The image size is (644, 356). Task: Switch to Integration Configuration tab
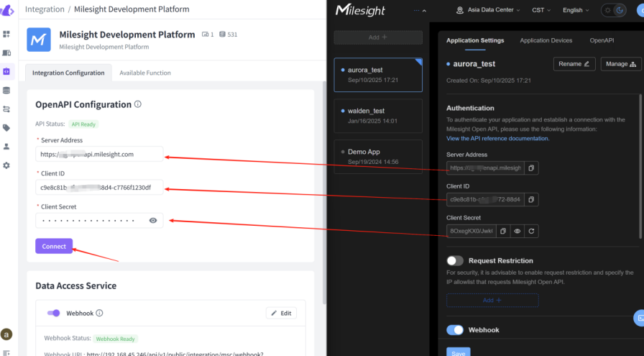68,73
